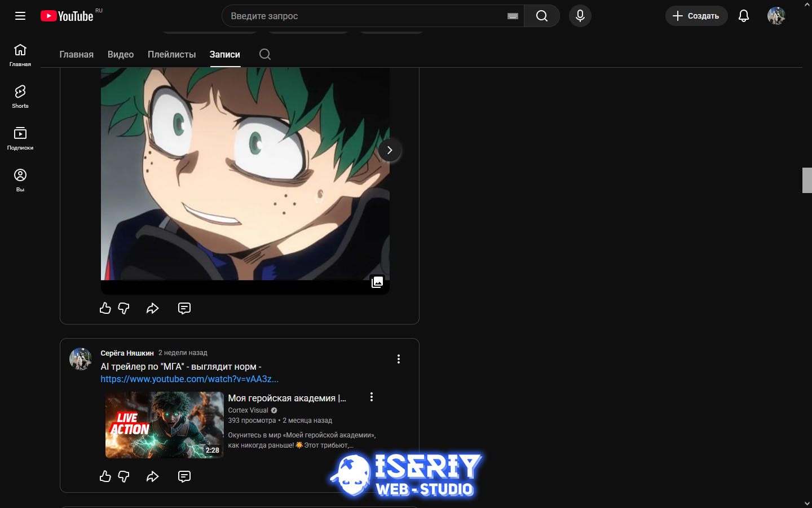This screenshot has height=508, width=812.
Task: Start voice search with microphone
Action: [580, 16]
